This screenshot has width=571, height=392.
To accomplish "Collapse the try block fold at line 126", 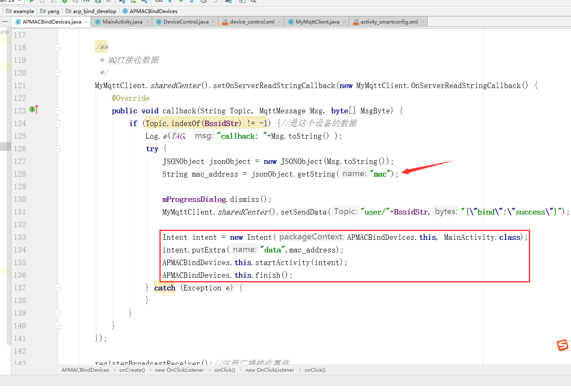I will pyautogui.click(x=57, y=148).
